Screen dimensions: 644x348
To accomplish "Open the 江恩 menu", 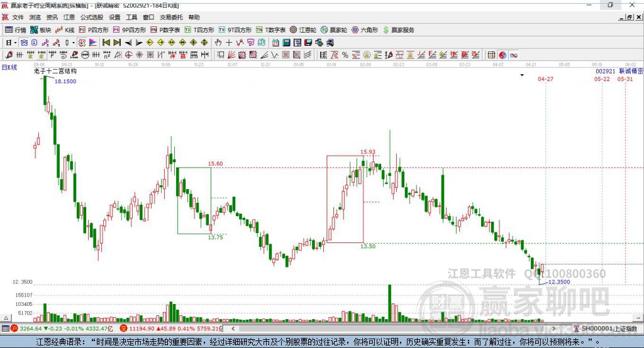I will (69, 17).
